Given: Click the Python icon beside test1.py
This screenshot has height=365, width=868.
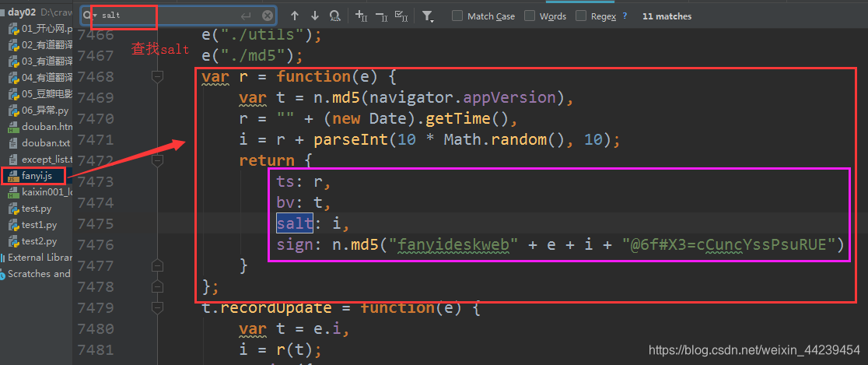Looking at the screenshot, I should click(x=14, y=225).
